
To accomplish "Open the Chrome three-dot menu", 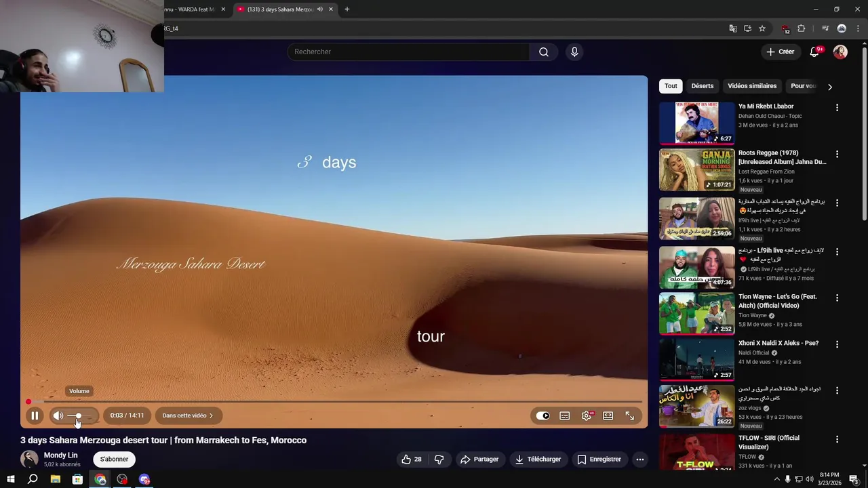I will pyautogui.click(x=857, y=28).
